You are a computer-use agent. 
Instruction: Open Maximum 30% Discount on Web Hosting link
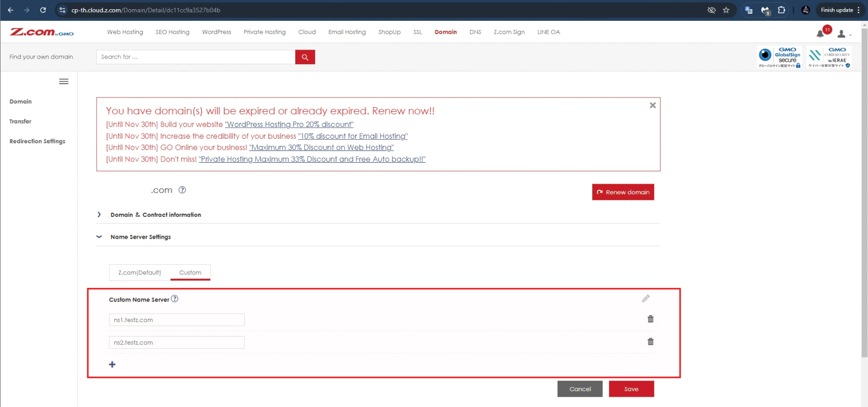[x=322, y=147]
